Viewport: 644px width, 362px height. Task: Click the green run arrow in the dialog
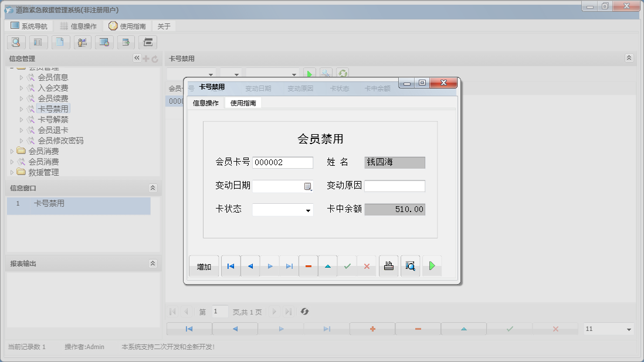click(432, 265)
